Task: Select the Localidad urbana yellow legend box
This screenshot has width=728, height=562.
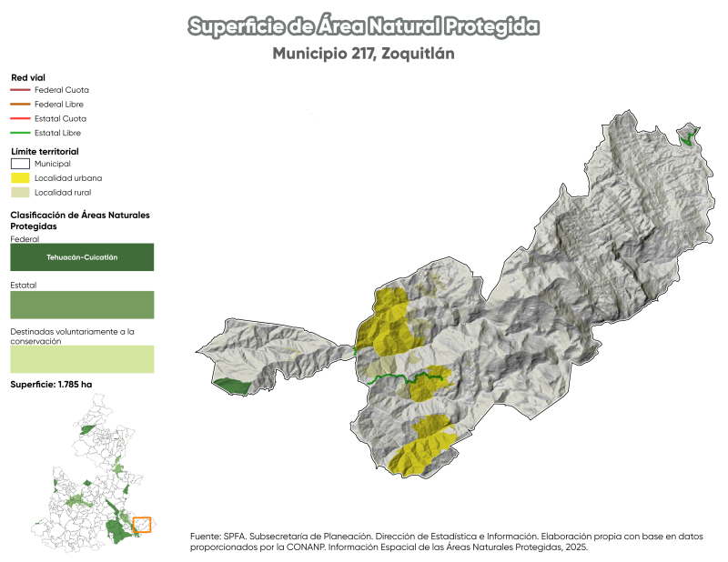Action: click(20, 178)
